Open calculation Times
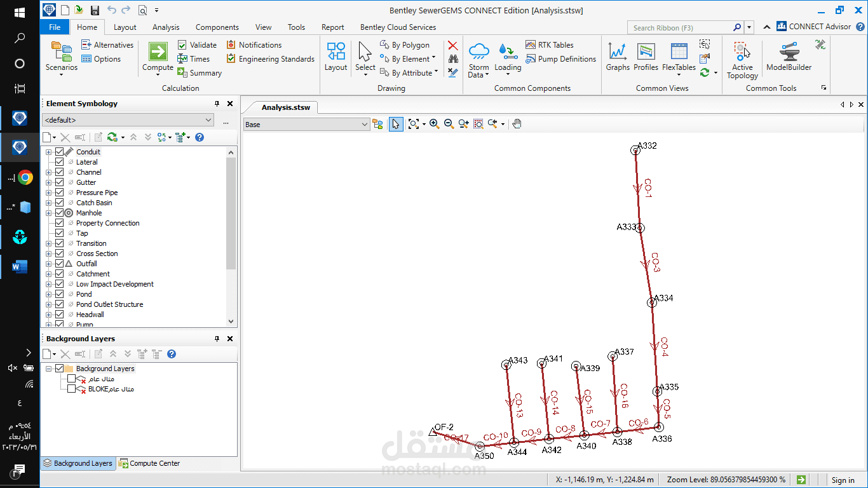Image resolution: width=868 pixels, height=488 pixels. (194, 59)
